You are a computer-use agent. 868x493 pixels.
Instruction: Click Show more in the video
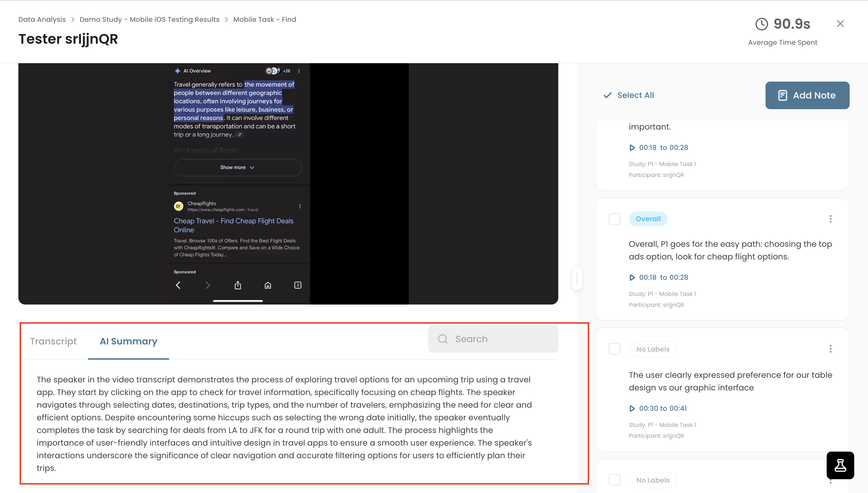[x=237, y=167]
